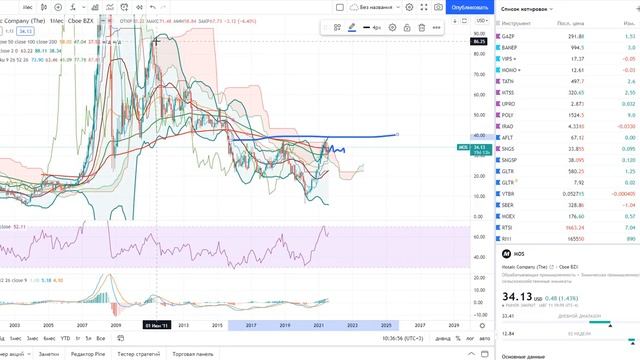Open the Trading Panel tab
This screenshot has width=640, height=360.
(193, 354)
